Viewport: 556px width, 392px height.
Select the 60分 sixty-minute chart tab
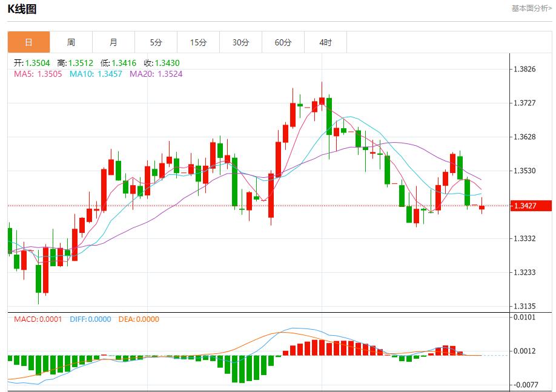click(282, 42)
